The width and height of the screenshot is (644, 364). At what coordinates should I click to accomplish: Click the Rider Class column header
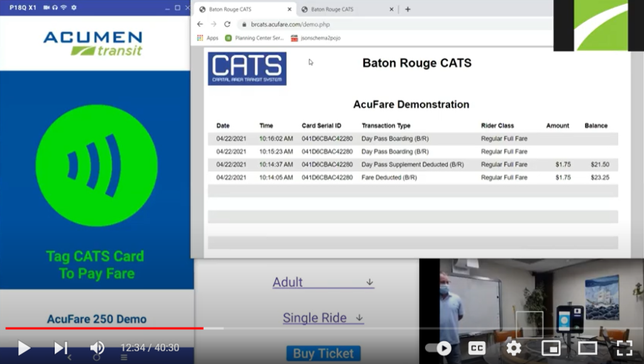coord(497,126)
